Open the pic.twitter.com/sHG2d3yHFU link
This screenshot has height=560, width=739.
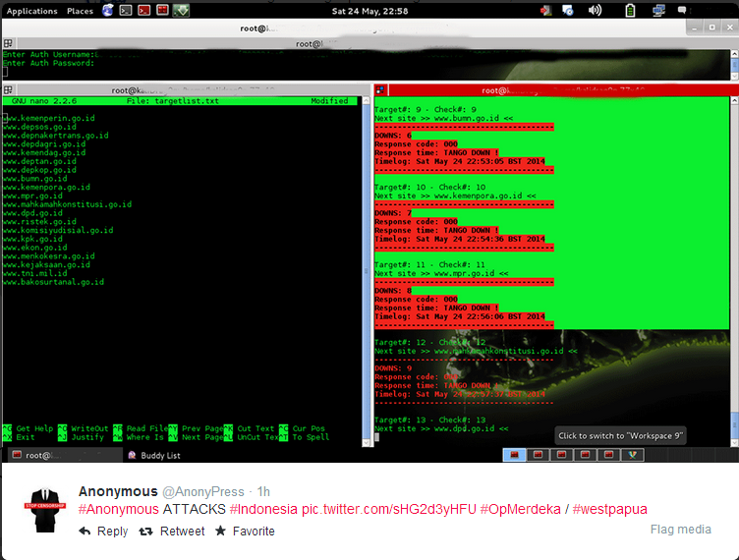(x=389, y=509)
